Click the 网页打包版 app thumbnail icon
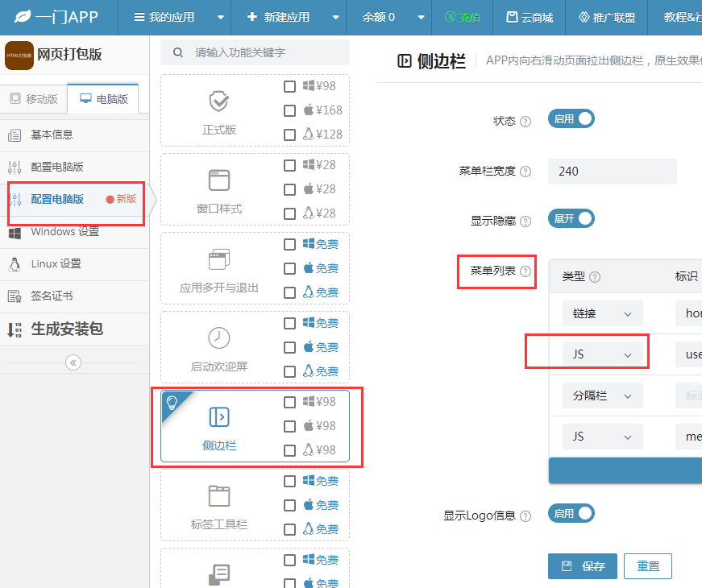This screenshot has height=588, width=702. coord(19,56)
